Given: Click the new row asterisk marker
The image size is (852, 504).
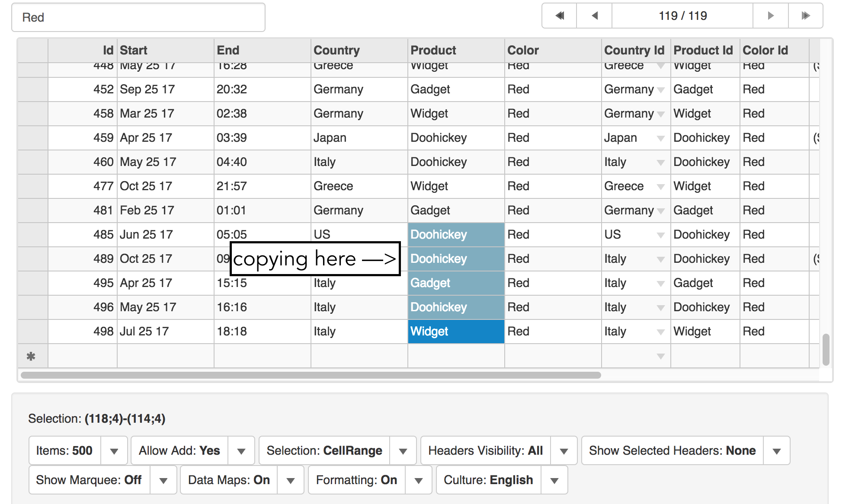Looking at the screenshot, I should 31,357.
